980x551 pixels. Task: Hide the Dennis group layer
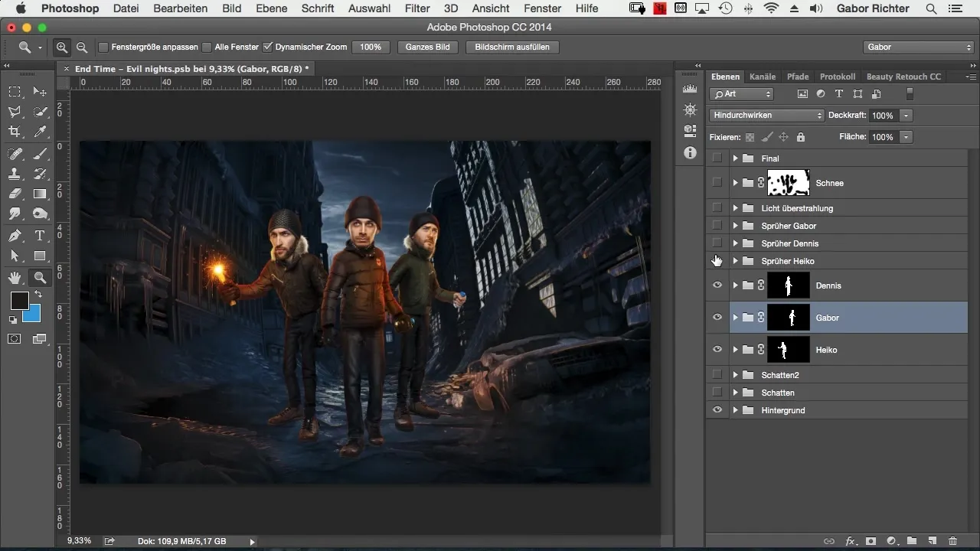tap(717, 285)
